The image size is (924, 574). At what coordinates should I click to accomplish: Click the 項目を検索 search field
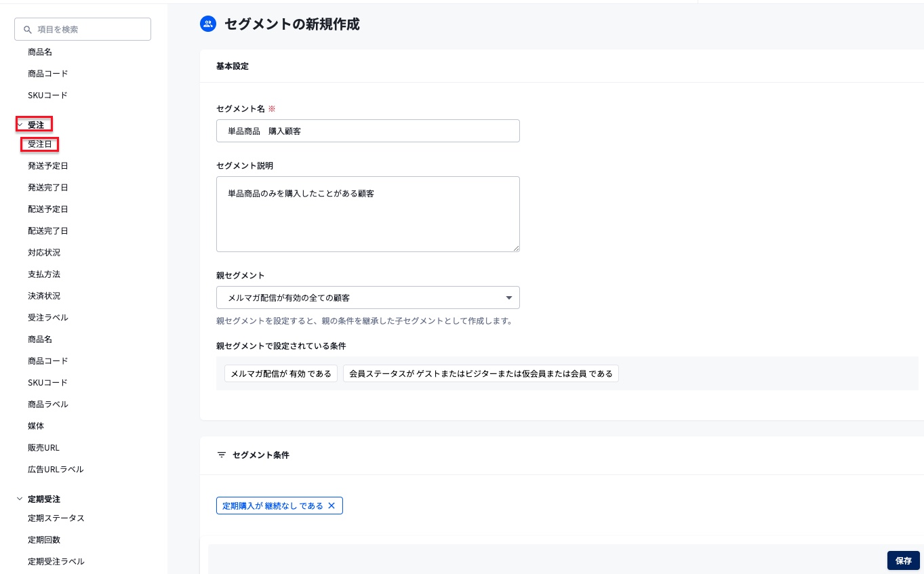[x=83, y=29]
